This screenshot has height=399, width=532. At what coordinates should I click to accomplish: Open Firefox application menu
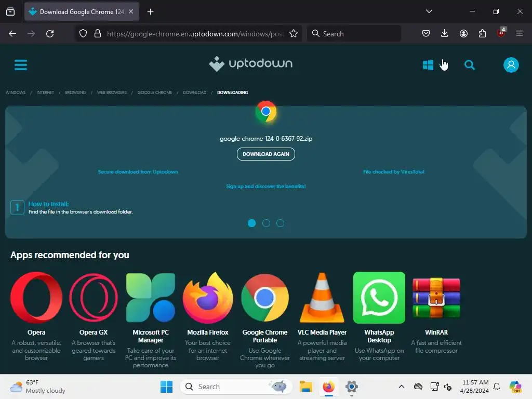click(x=520, y=34)
